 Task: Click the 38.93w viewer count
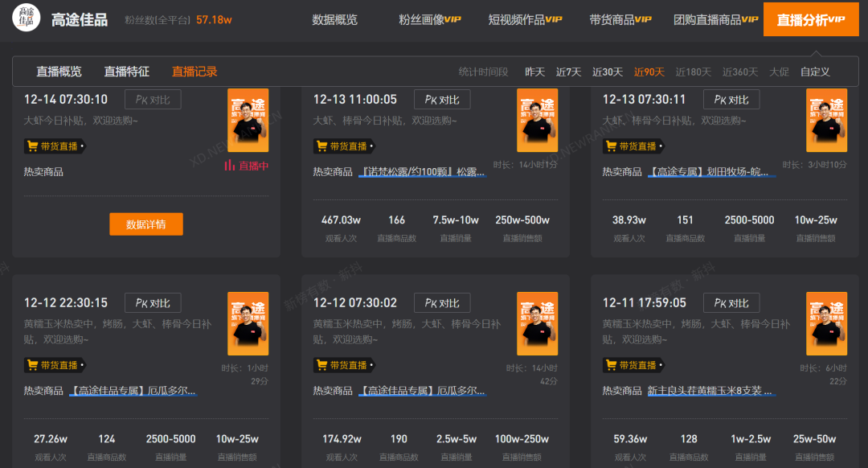[629, 220]
